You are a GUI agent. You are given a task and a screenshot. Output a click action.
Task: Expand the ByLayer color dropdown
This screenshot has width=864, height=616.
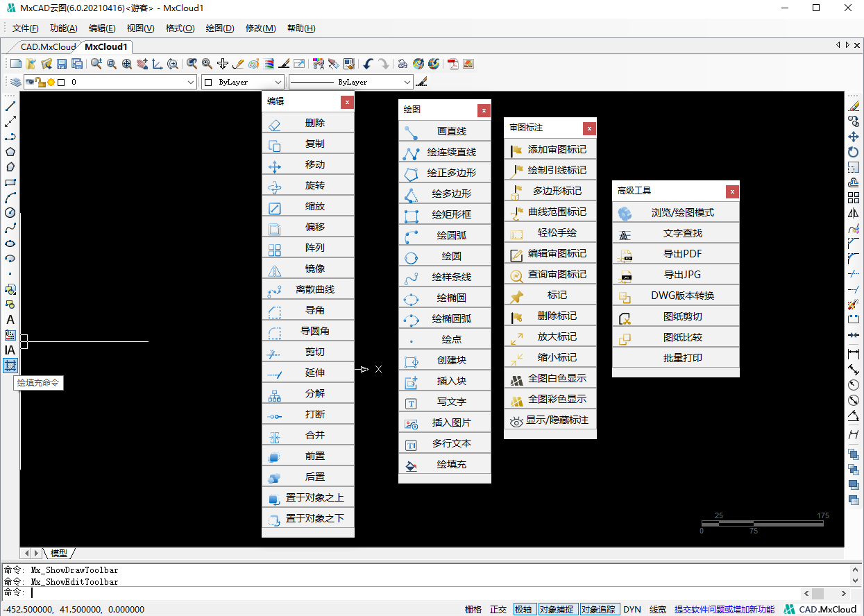tap(278, 82)
